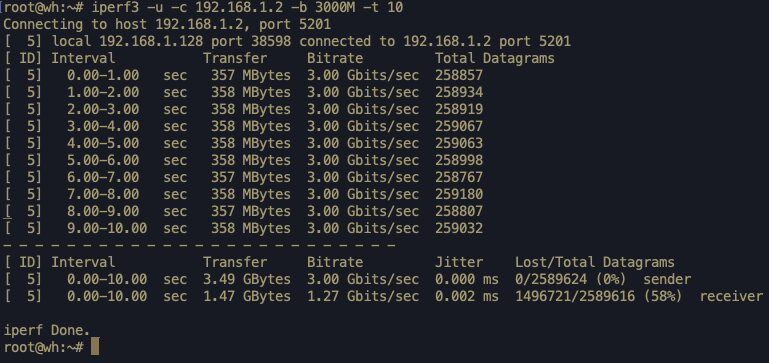Click datagram count 258934

coord(459,92)
